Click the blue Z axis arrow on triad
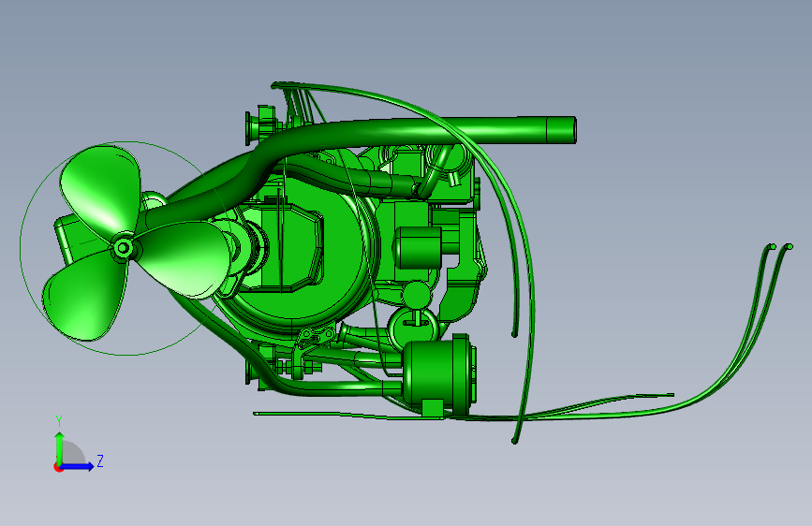Screen dimensions: 812x526 pyautogui.click(x=78, y=466)
